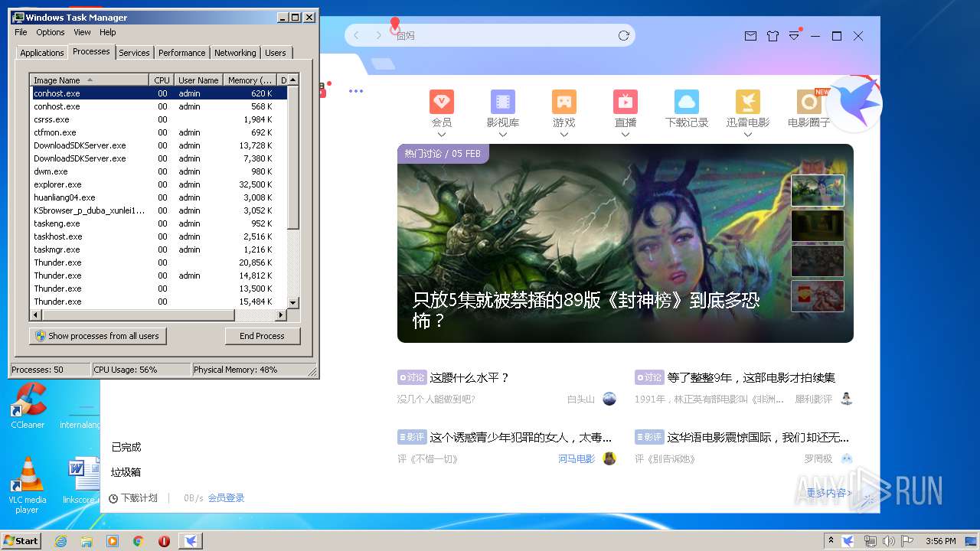Screen dimensions: 980x551
Task: Expand the 迅雷电影 dropdown chevron
Action: pos(748,135)
